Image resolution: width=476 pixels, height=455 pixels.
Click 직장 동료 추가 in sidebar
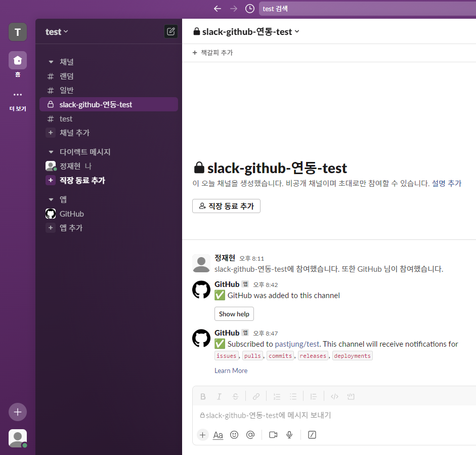[109, 180]
